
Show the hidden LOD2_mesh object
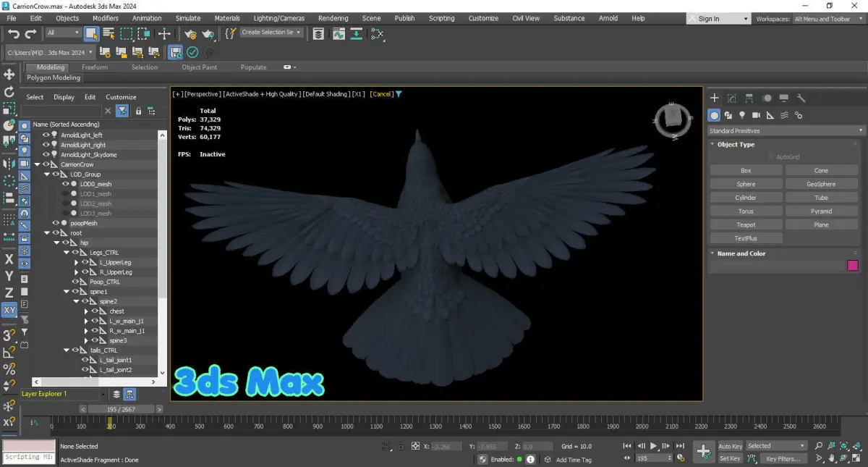tap(65, 203)
